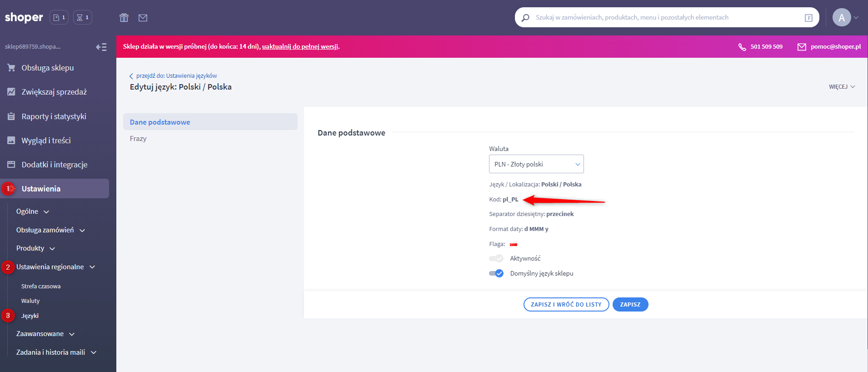The height and width of the screenshot is (372, 868).
Task: Expand Zadania i historia maili submenu
Action: 56,352
